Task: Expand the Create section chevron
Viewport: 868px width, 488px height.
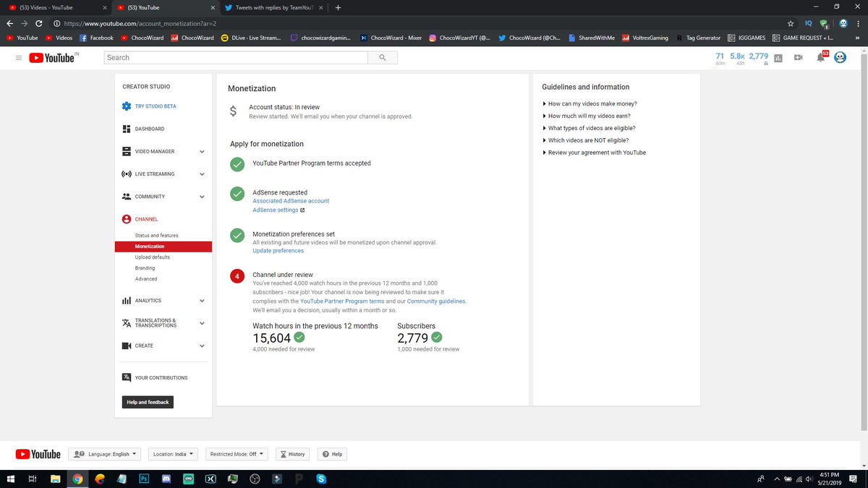Action: tap(202, 346)
